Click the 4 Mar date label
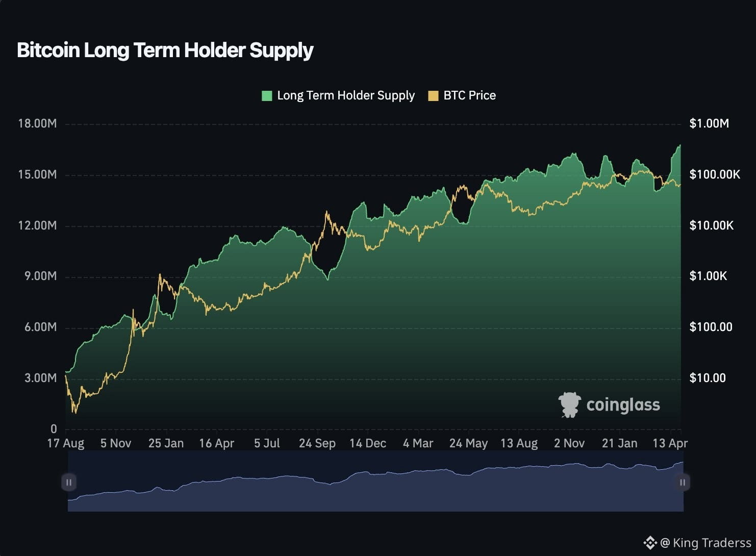Viewport: 756px width, 556px height. (418, 443)
